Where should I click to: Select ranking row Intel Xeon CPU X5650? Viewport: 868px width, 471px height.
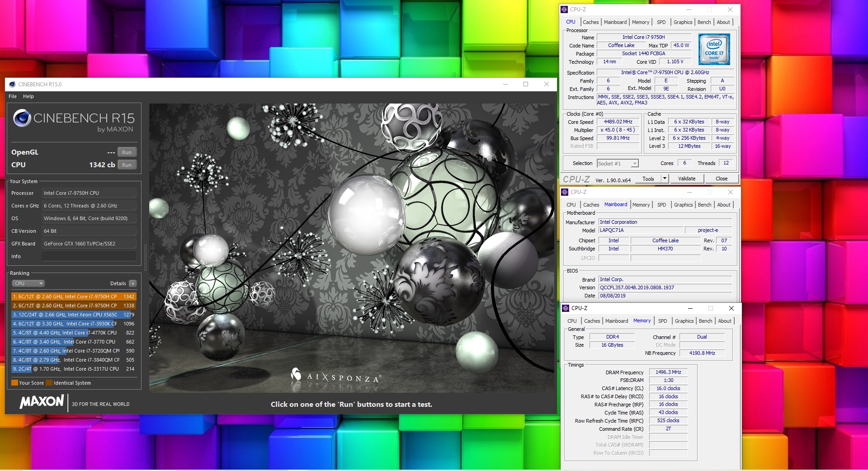coord(74,315)
